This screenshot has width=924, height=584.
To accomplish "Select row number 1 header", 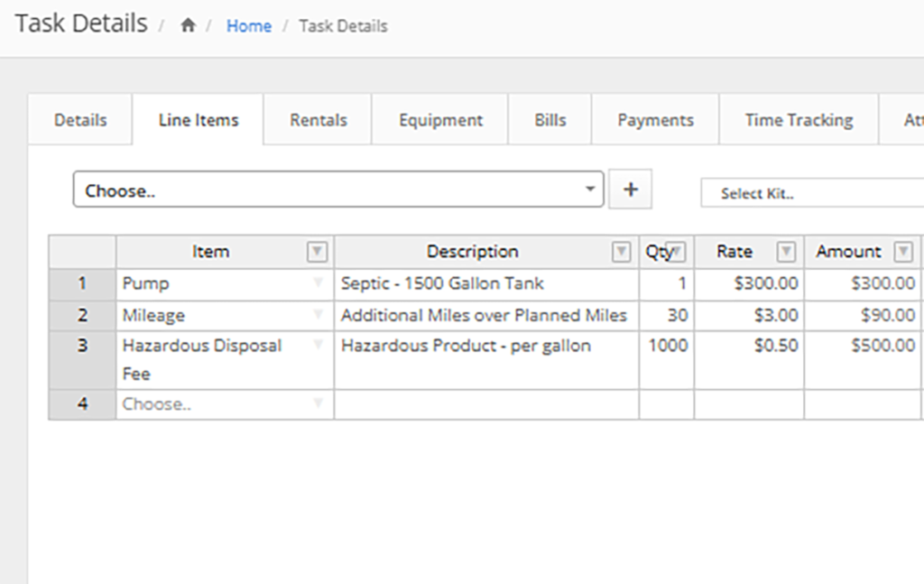I will [x=82, y=284].
